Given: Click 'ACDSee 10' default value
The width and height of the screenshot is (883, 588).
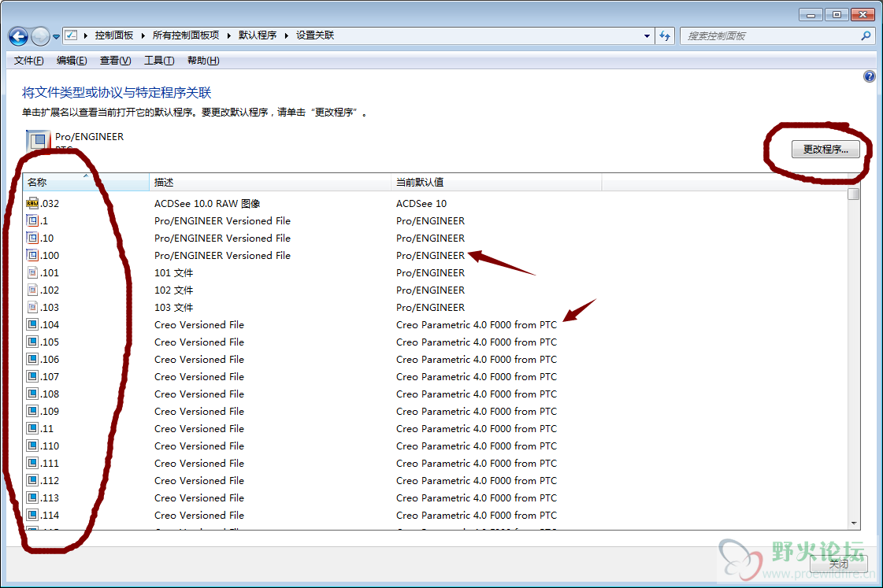Looking at the screenshot, I should (x=421, y=204).
